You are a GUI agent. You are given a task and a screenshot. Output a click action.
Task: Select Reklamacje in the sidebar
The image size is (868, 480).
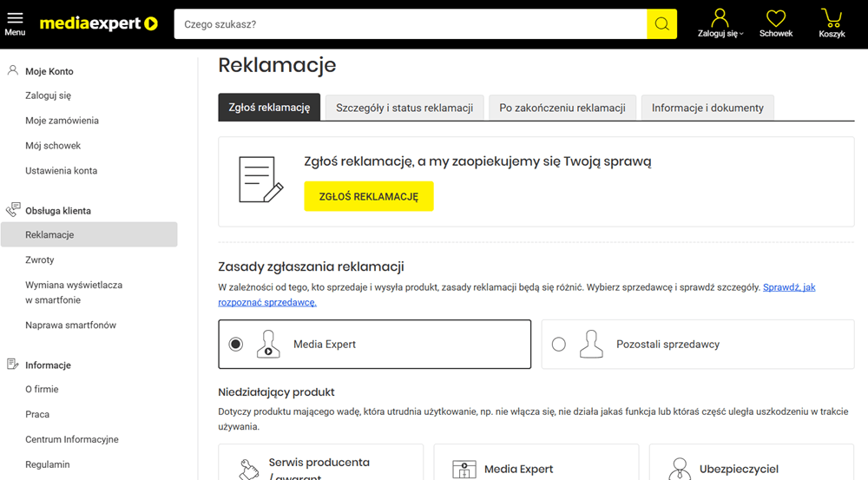[x=89, y=234]
